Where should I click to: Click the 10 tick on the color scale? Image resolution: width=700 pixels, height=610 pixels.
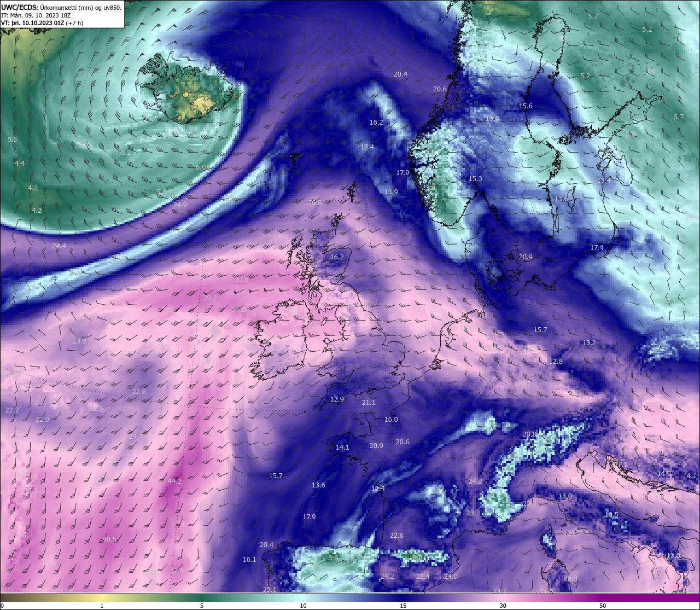(x=303, y=606)
